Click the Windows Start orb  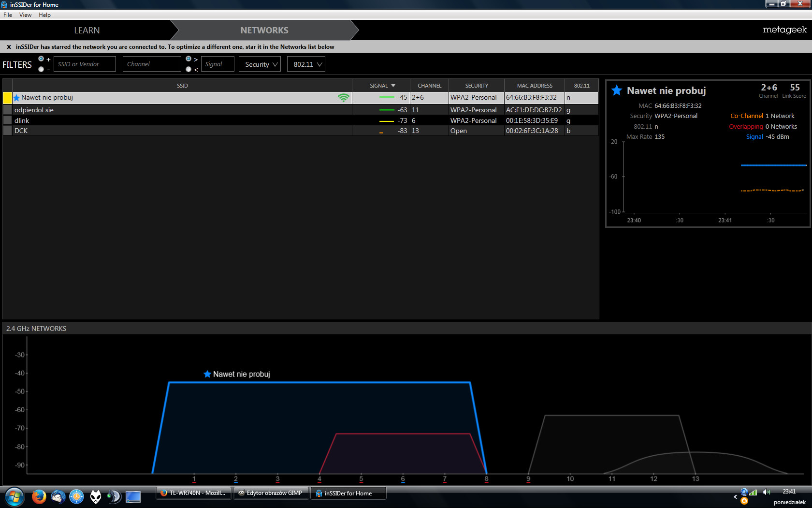tap(14, 496)
